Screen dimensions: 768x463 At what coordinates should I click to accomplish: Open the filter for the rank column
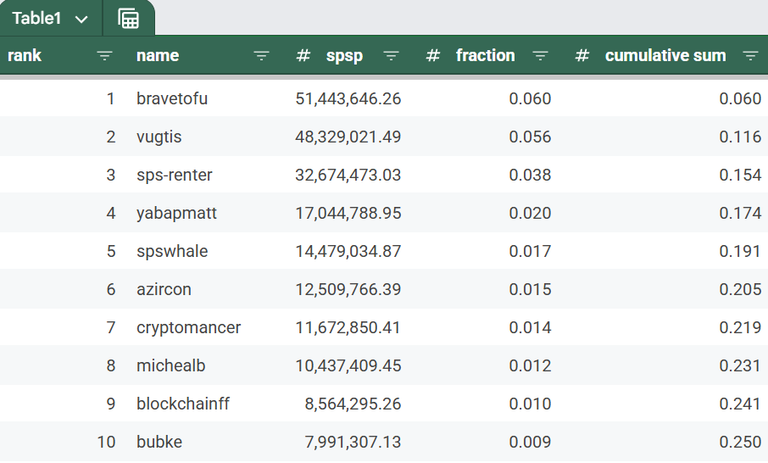(x=104, y=56)
